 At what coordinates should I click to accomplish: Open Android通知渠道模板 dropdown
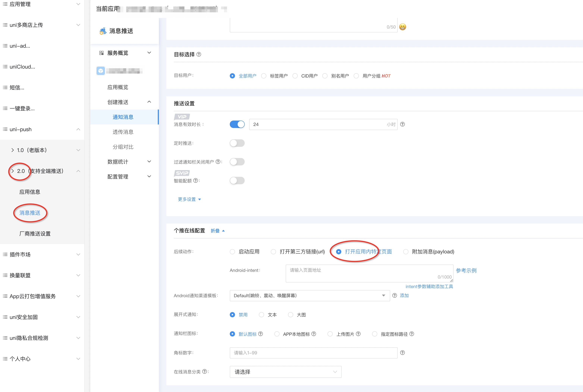(x=310, y=295)
